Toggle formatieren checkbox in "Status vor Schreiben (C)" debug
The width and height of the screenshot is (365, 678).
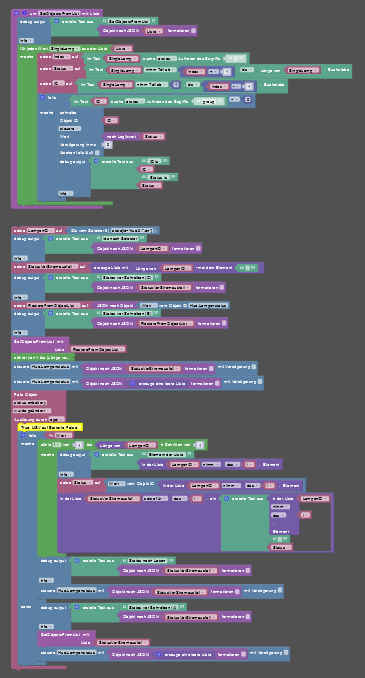221,287
